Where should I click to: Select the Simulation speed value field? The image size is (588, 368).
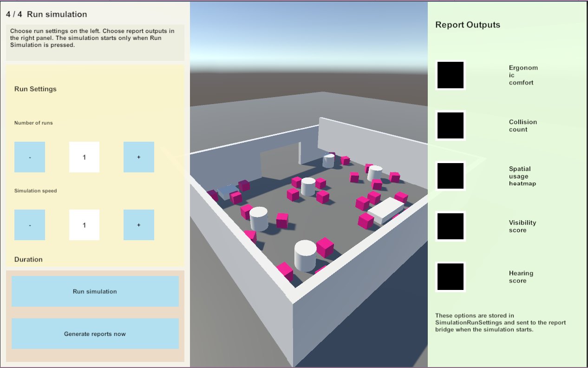pos(84,225)
